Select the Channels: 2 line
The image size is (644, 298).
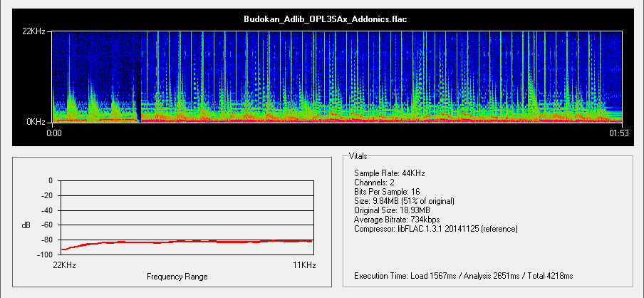coord(374,183)
